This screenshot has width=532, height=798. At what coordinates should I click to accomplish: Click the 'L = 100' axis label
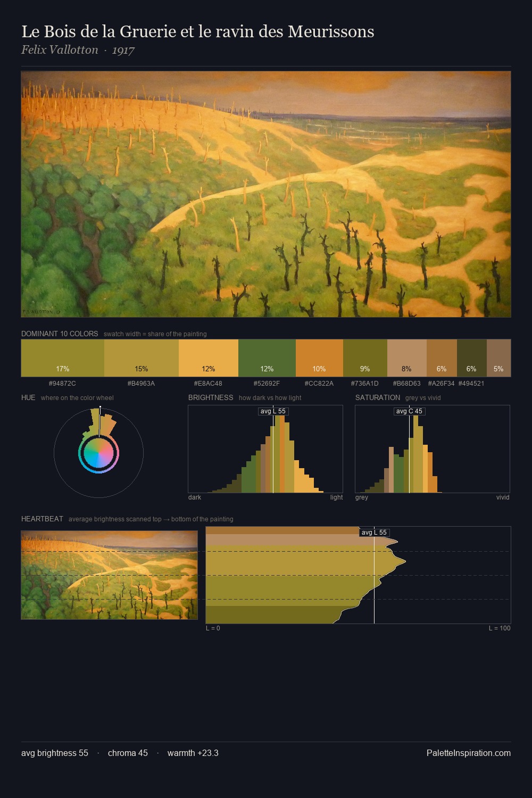point(500,628)
